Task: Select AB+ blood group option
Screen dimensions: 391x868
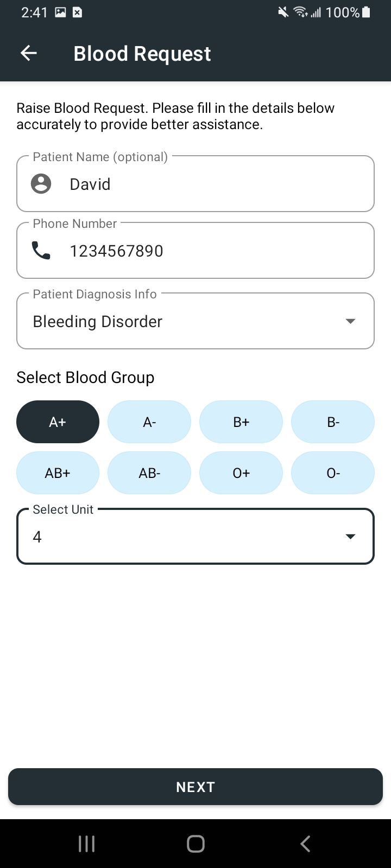Action: click(x=58, y=473)
